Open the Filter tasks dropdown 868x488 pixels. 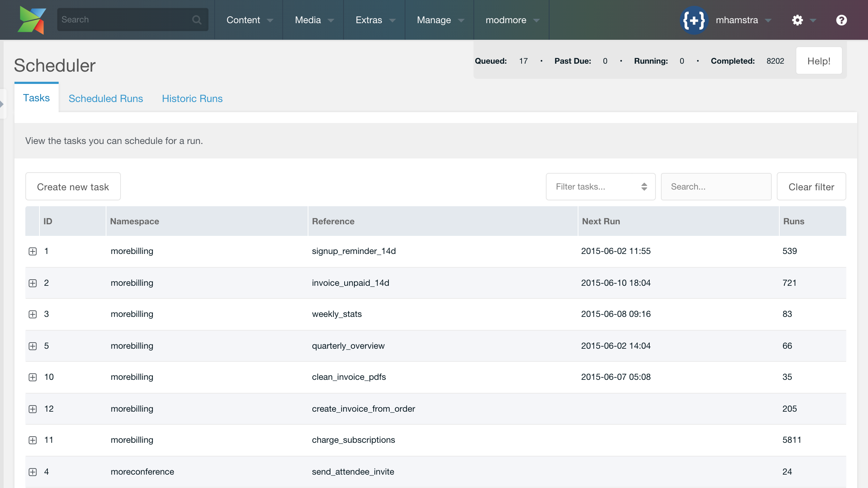tap(601, 187)
